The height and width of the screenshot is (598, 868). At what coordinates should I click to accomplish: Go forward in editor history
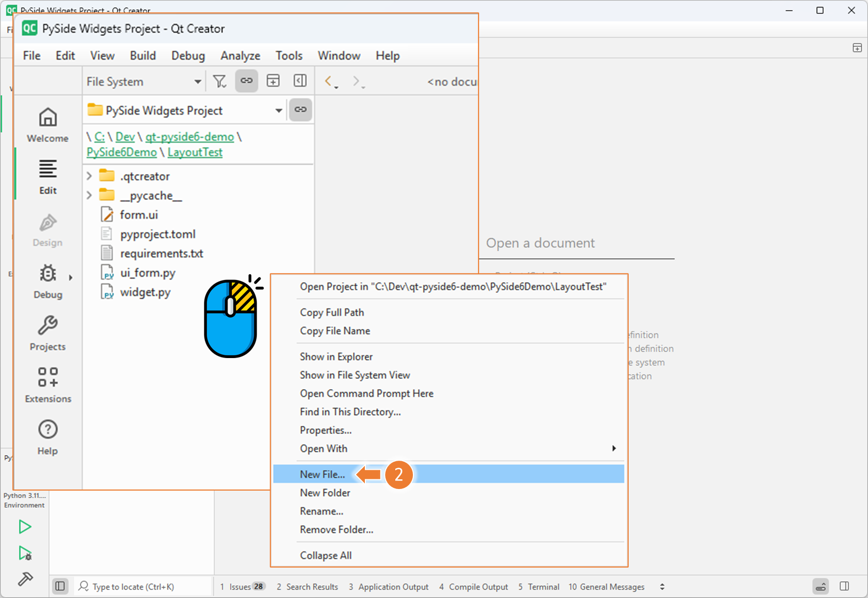(x=356, y=81)
